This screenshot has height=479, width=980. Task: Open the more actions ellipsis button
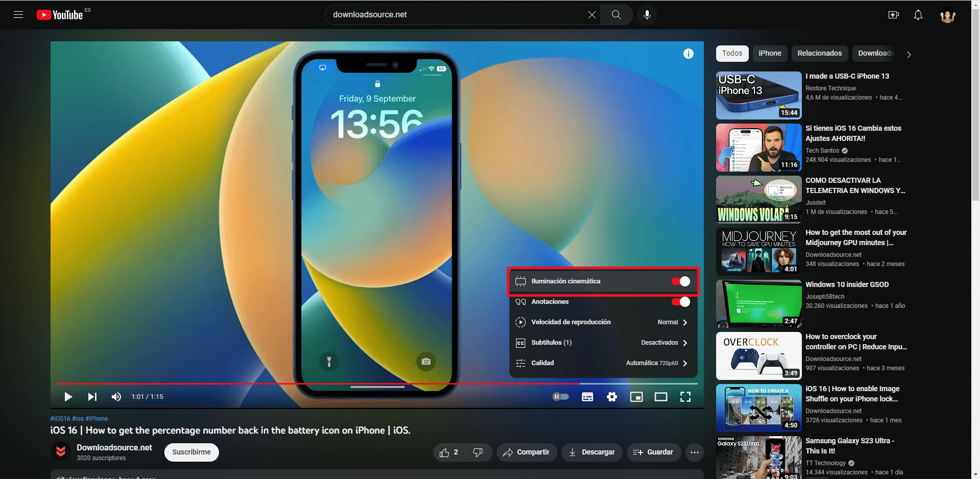point(695,452)
